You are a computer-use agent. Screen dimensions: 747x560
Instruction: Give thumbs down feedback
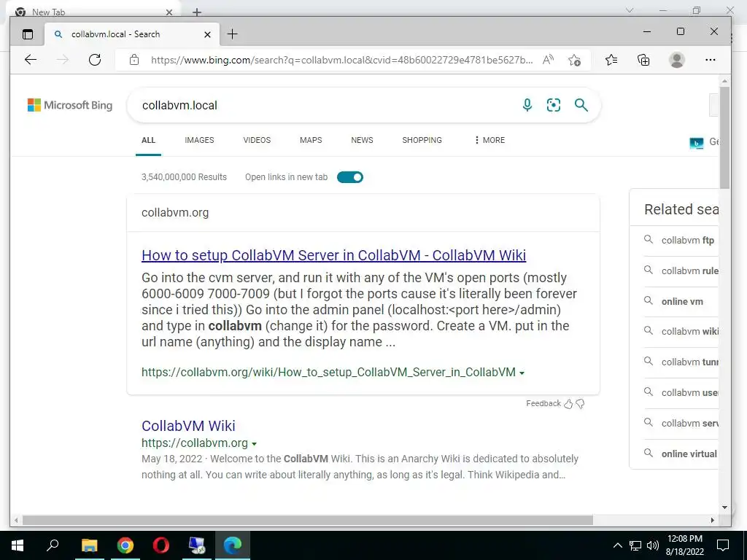[580, 404]
